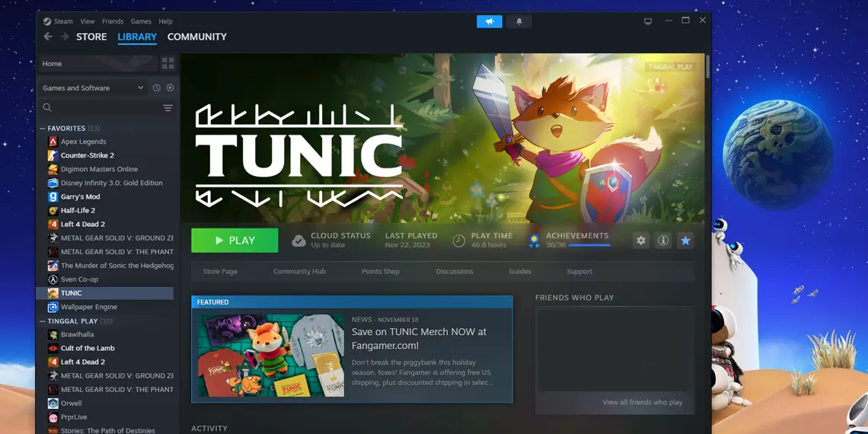Viewport: 868px width, 434px height.
Task: Launch TUNIC with the PLAY button
Action: click(x=235, y=241)
